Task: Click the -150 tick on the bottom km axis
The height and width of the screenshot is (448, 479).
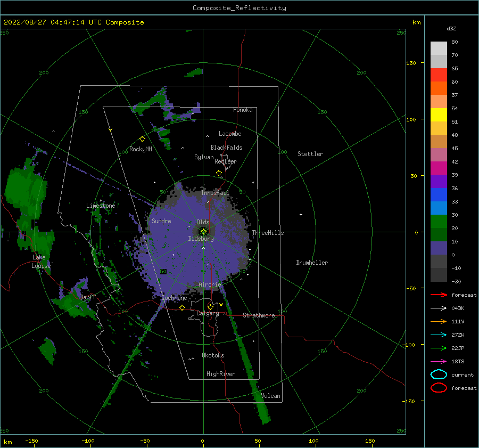Action: (31, 441)
